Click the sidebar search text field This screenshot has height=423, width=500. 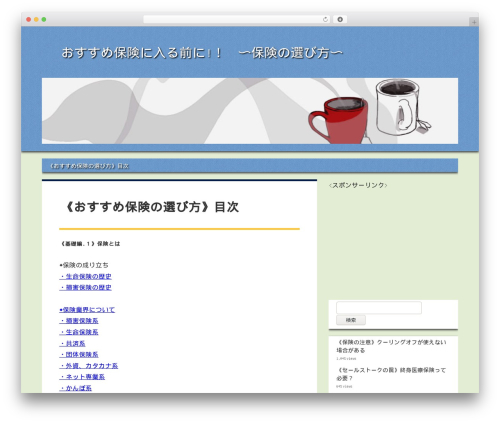pyautogui.click(x=379, y=308)
